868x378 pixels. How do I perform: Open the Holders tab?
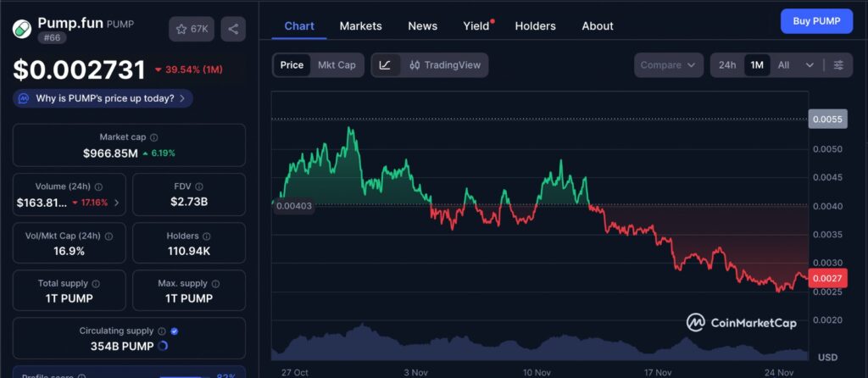(x=536, y=26)
